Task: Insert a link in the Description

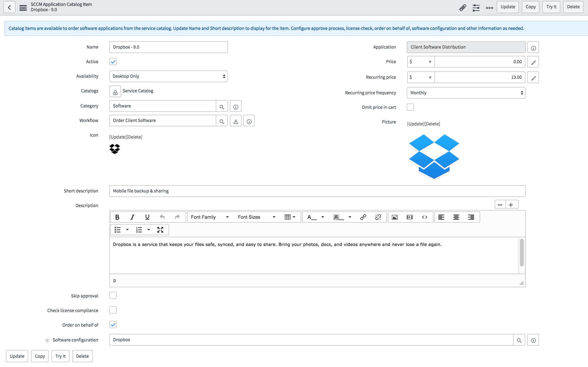Action: pos(363,217)
